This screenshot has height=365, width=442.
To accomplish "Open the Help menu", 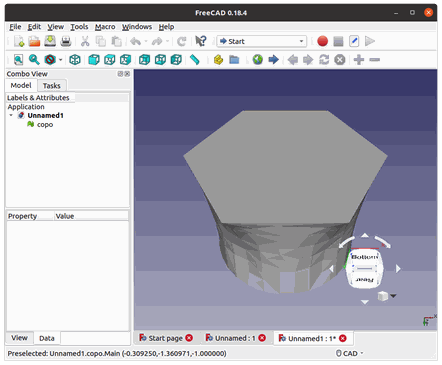I will [166, 27].
